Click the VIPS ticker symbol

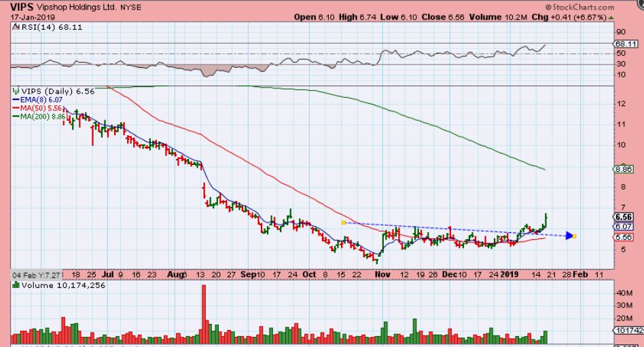22,7
